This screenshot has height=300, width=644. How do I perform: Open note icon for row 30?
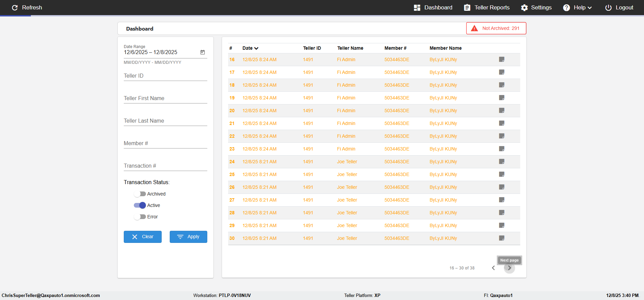pos(502,238)
